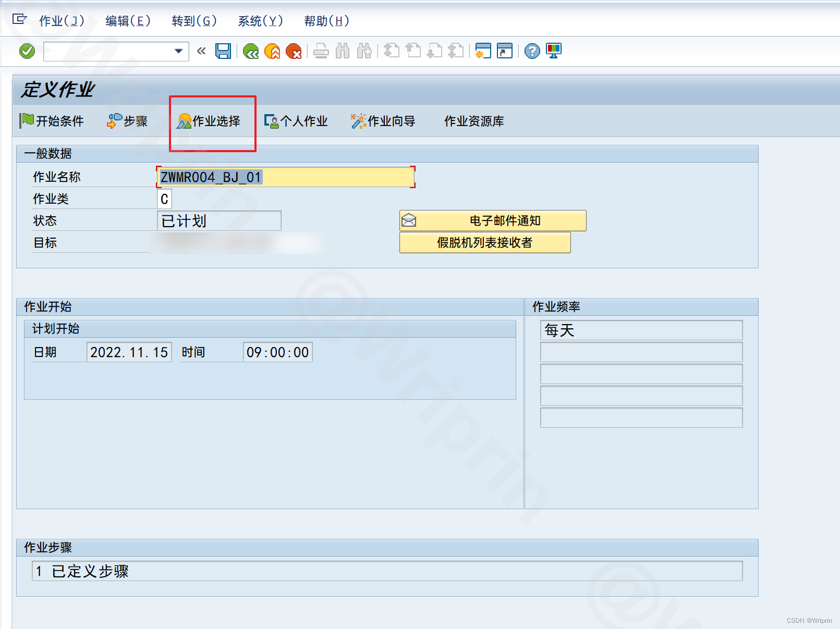Click the 假脱机列表接收者 button

click(x=485, y=243)
